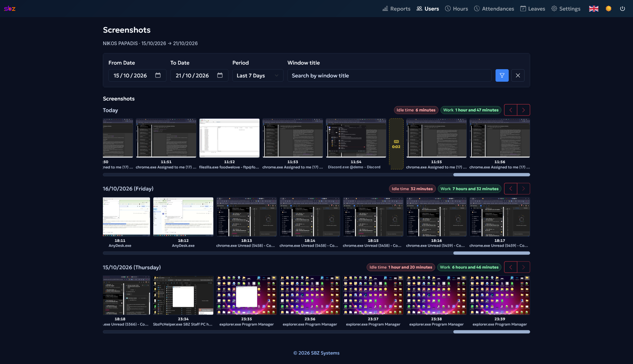This screenshot has height=364, width=633.
Task: Go to previous screenshots for Today
Action: pyautogui.click(x=511, y=110)
